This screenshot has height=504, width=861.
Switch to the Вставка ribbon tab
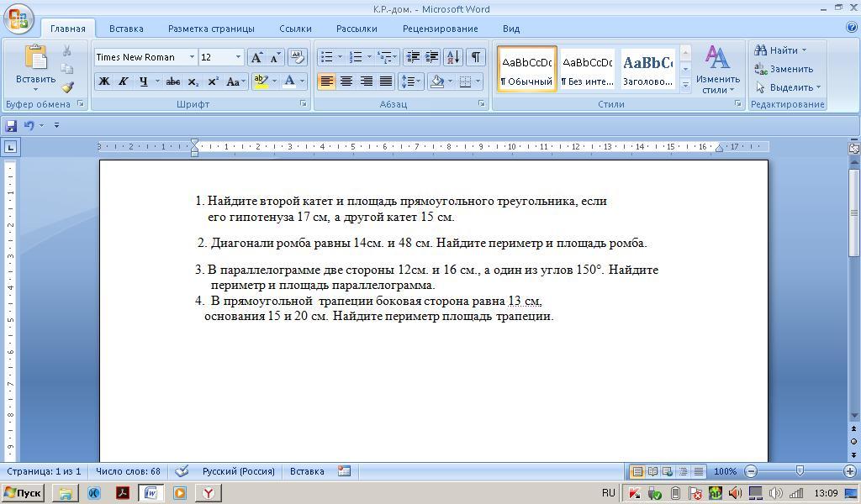[x=126, y=29]
